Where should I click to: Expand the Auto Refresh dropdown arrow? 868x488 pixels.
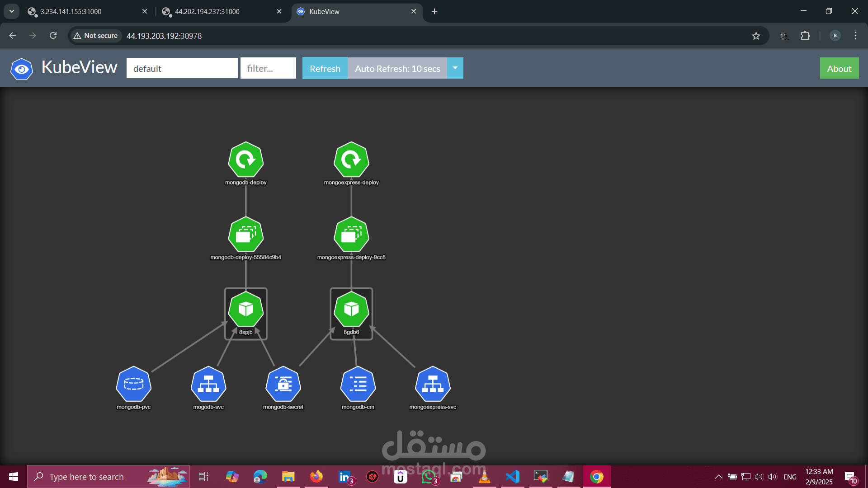click(x=455, y=68)
